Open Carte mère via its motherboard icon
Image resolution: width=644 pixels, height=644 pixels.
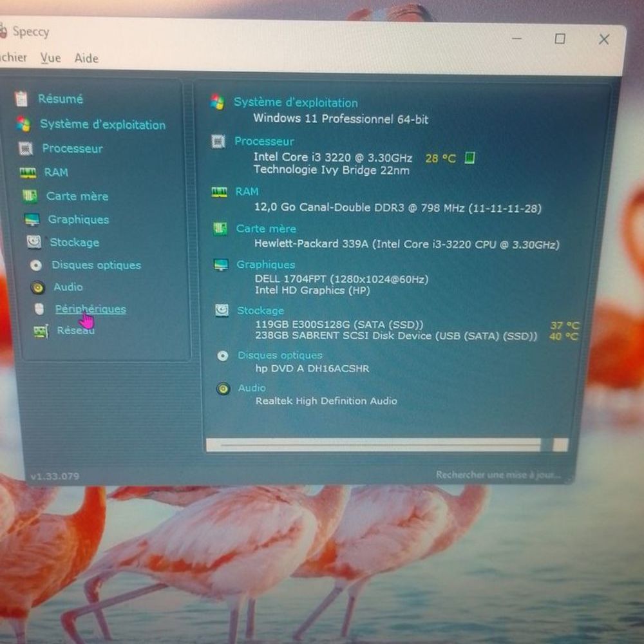click(30, 196)
